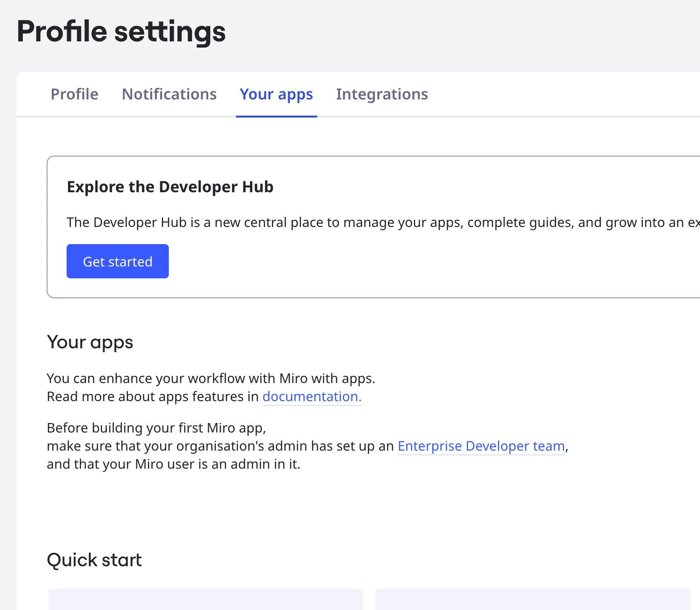Open the left Quick start card
The height and width of the screenshot is (610, 700).
206,599
